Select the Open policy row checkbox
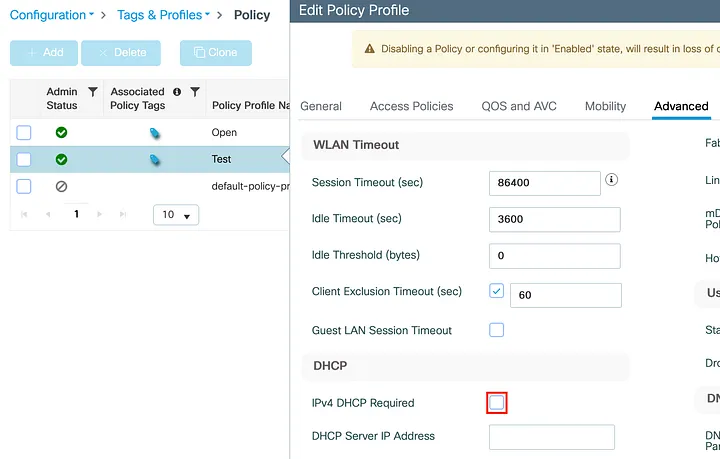 click(24, 133)
